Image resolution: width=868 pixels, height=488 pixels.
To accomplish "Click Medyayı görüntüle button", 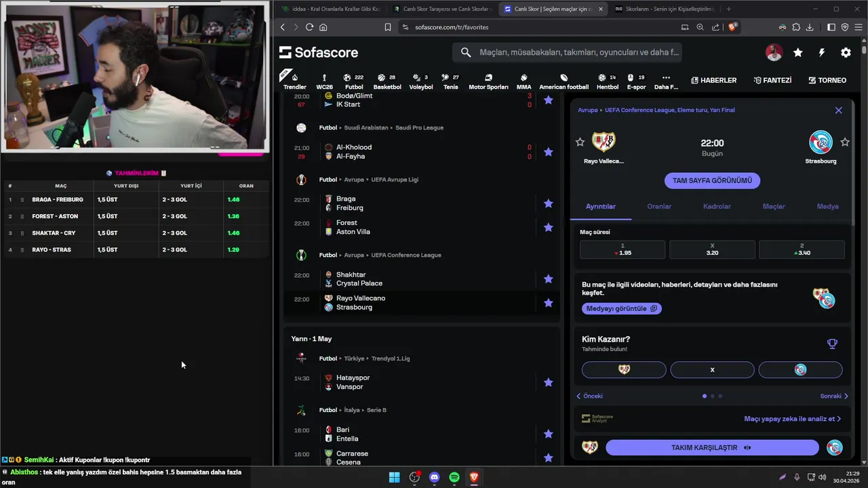I will 622,308.
